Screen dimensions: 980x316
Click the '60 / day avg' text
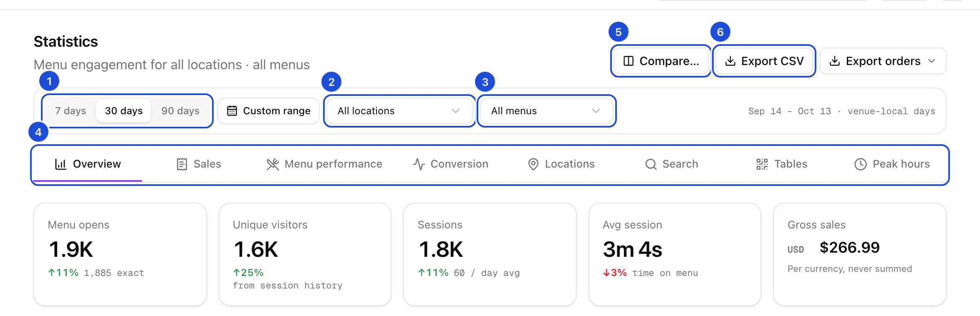pos(487,273)
